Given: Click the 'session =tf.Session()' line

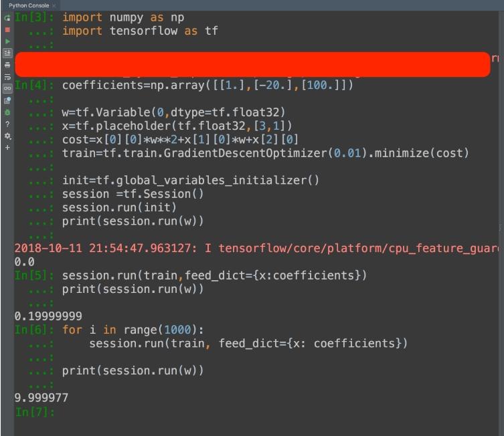Looking at the screenshot, I should coord(133,194).
